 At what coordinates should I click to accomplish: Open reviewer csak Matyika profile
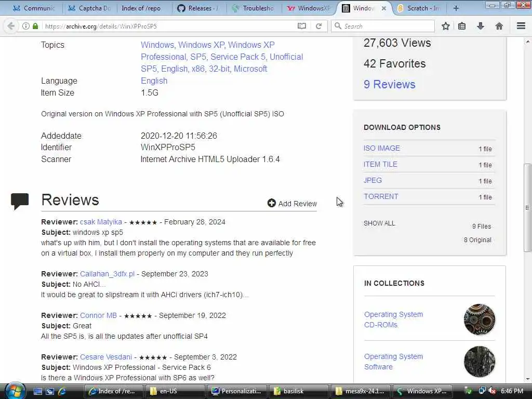(101, 222)
